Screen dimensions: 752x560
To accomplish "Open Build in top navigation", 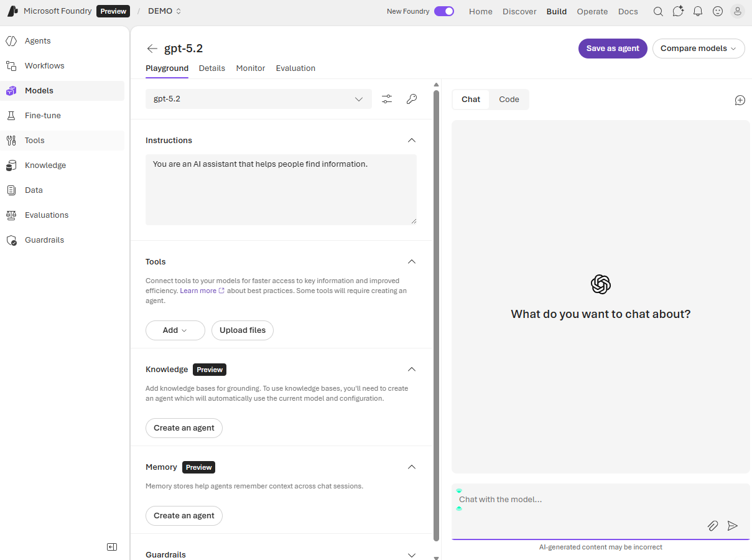I will tap(557, 11).
